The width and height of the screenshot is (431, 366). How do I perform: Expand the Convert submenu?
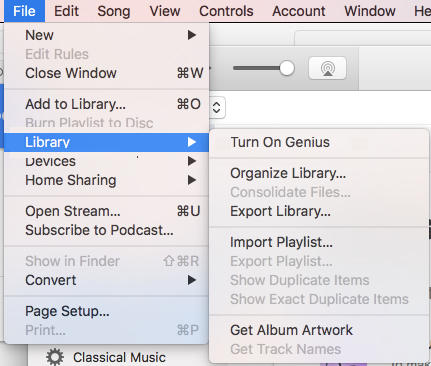click(107, 280)
